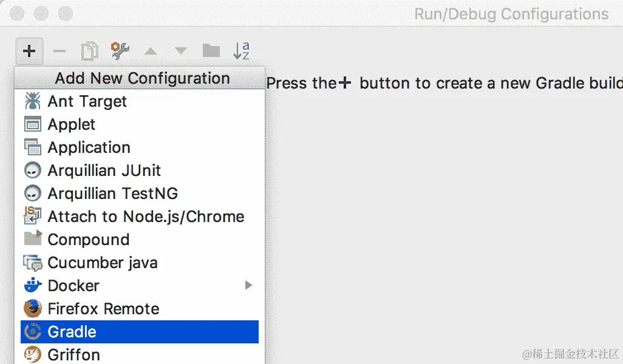Click the Ant Target spider icon
The height and width of the screenshot is (364, 623).
tap(33, 101)
